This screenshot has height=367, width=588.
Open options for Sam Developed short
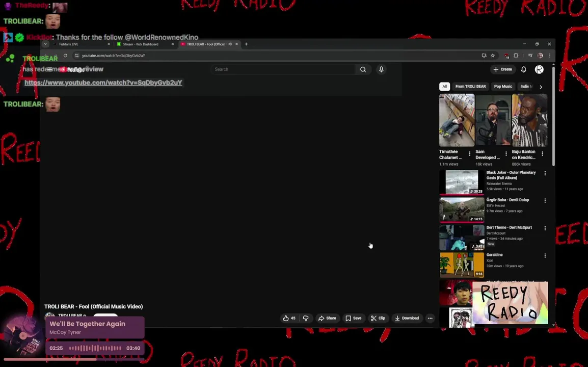506,154
